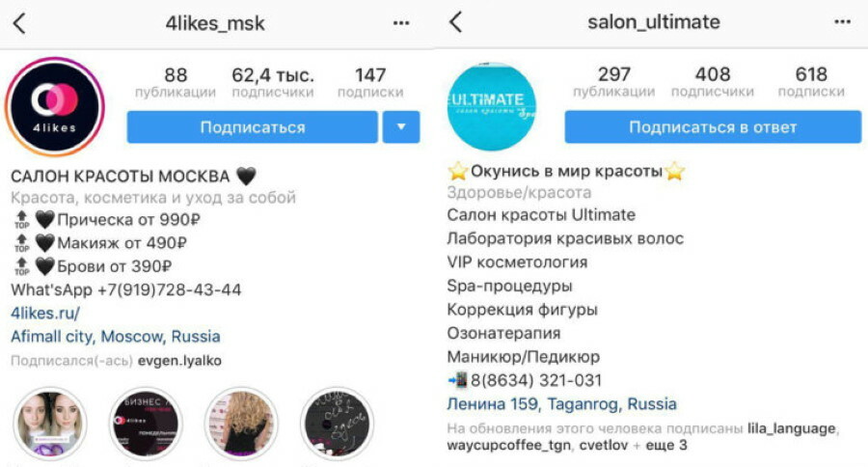
Task: Open more options for salon_ultimate
Action: coord(842,22)
